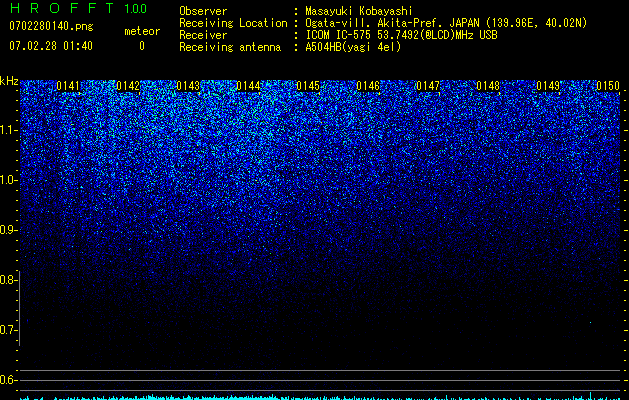629x400 pixels.
Task: Click the 0.7 kHz frequency axis label
Action: [x=8, y=330]
